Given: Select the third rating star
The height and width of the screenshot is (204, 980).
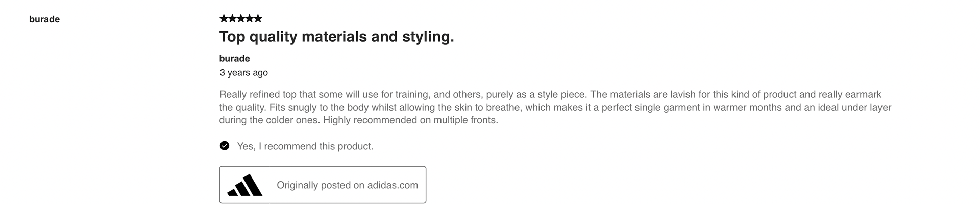Looking at the screenshot, I should [x=241, y=19].
